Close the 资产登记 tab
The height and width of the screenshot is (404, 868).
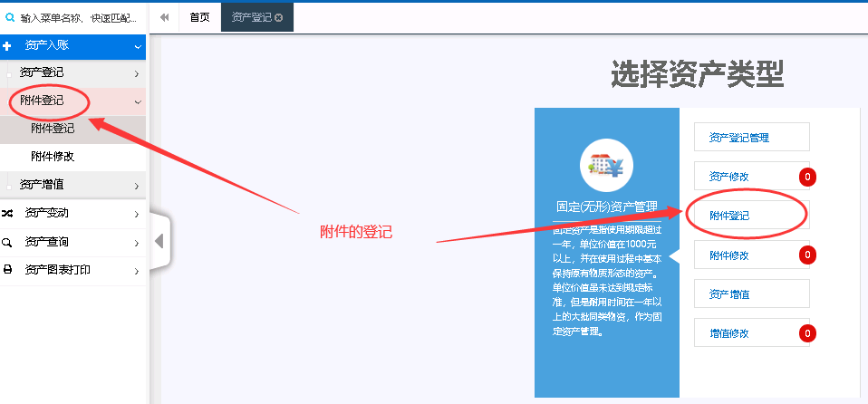tap(278, 17)
